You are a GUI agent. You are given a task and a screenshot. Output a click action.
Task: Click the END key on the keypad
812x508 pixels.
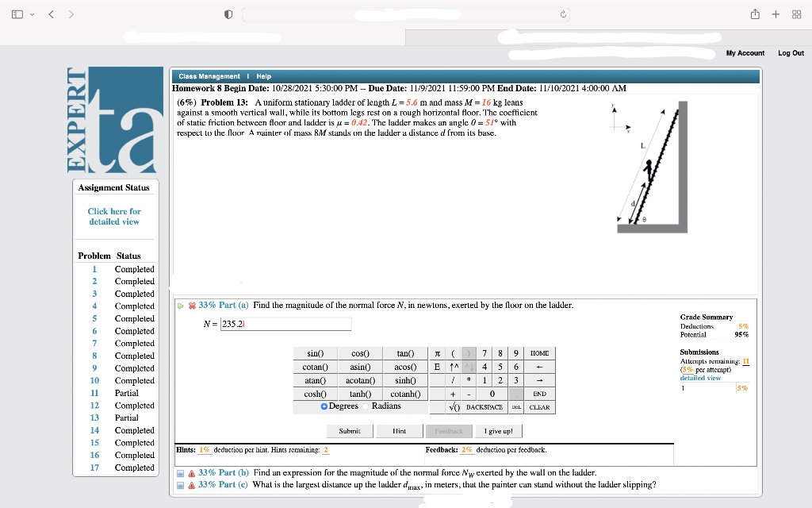(x=539, y=394)
